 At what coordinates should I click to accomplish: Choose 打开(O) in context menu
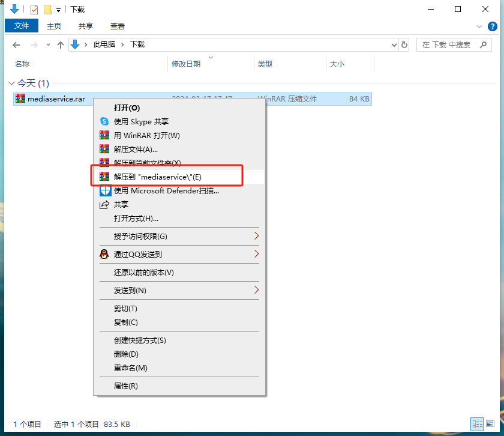point(179,107)
